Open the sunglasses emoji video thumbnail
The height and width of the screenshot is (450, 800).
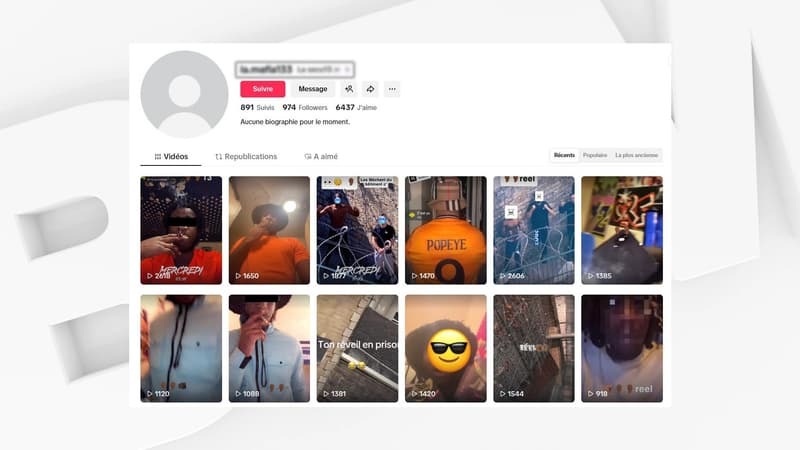pyautogui.click(x=445, y=348)
